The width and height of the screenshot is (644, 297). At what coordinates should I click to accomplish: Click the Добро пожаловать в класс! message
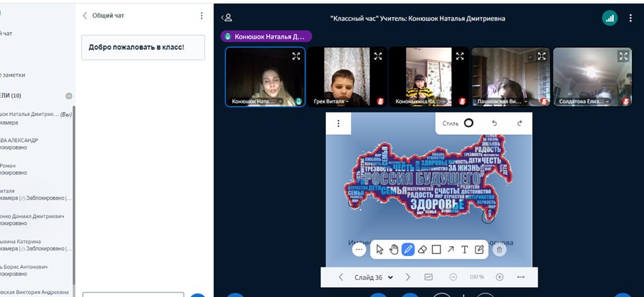(x=143, y=47)
